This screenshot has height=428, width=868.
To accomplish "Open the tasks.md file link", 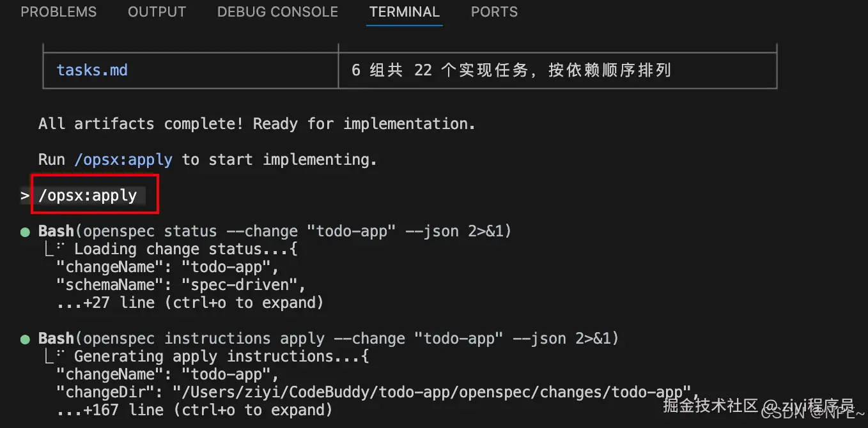I will tap(92, 70).
